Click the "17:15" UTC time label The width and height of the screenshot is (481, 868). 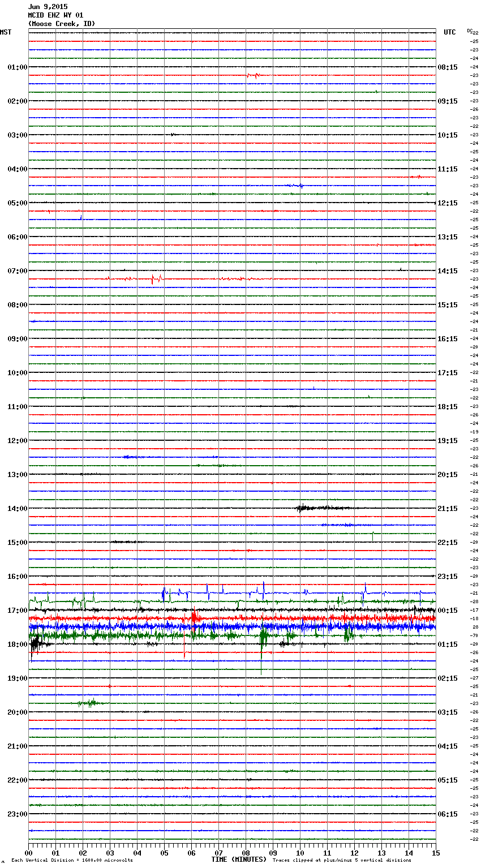coord(448,373)
